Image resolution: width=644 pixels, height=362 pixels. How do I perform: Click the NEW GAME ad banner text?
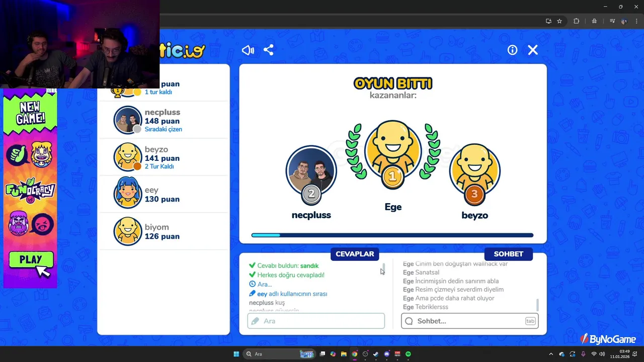(31, 113)
